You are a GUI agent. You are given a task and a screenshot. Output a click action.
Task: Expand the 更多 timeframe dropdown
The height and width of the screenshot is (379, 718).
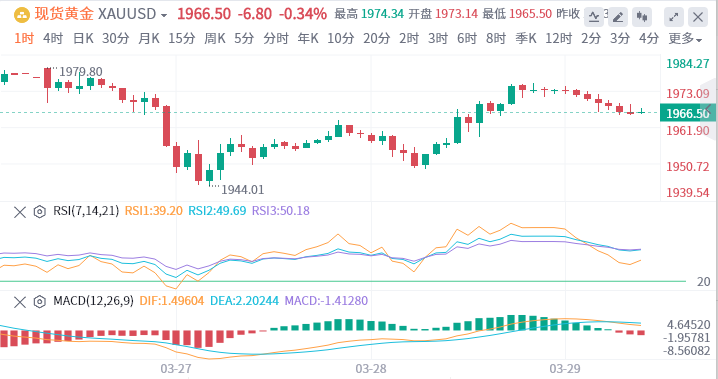pos(685,39)
